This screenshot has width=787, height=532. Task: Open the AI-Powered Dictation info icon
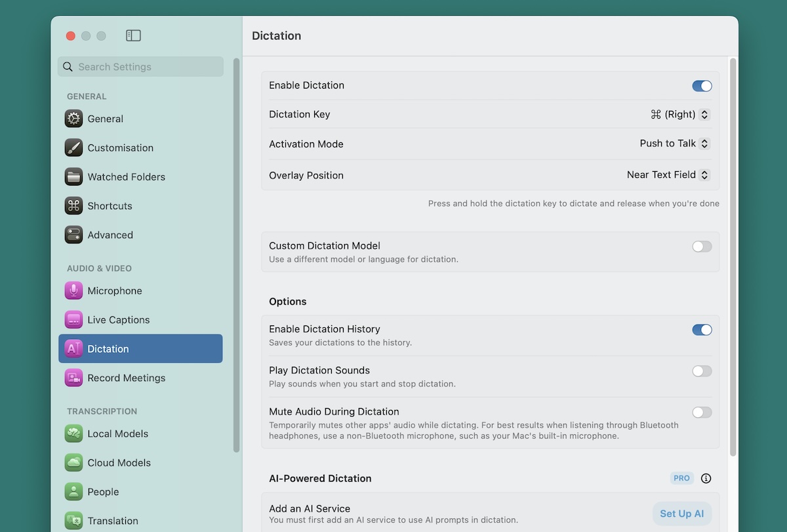pyautogui.click(x=706, y=478)
